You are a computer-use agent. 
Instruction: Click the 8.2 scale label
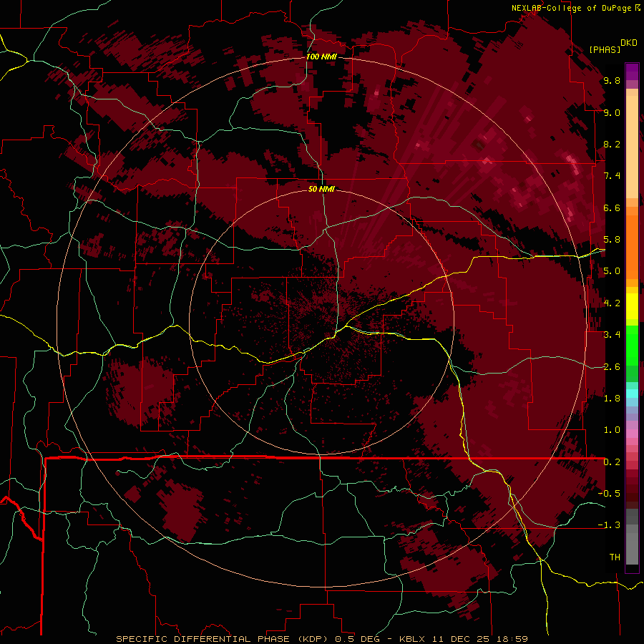point(612,144)
